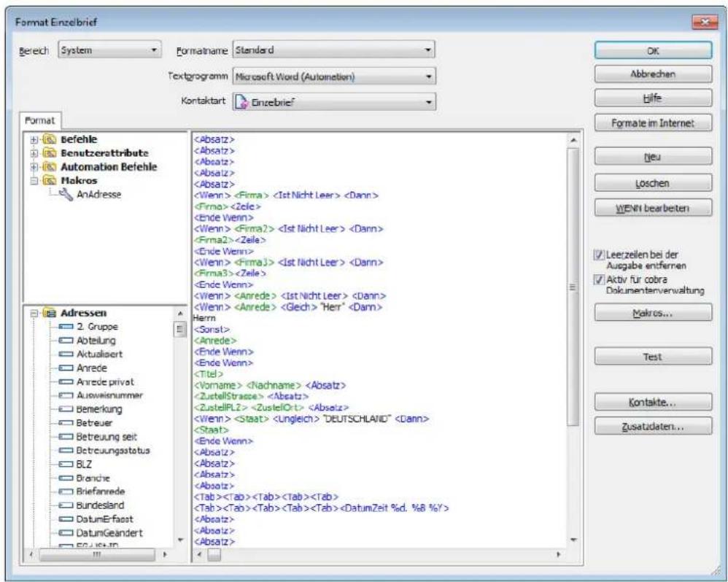Open the Kontakte... button
The width and height of the screenshot is (728, 582).
click(x=653, y=403)
